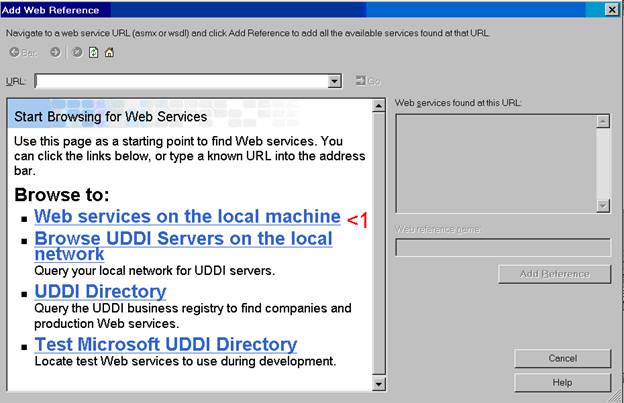The width and height of the screenshot is (624, 403).
Task: Click inside the URL address field
Action: 180,80
